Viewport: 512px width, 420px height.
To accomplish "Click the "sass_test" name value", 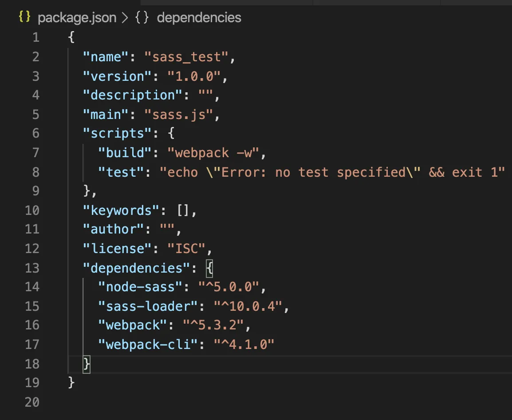I will point(186,57).
